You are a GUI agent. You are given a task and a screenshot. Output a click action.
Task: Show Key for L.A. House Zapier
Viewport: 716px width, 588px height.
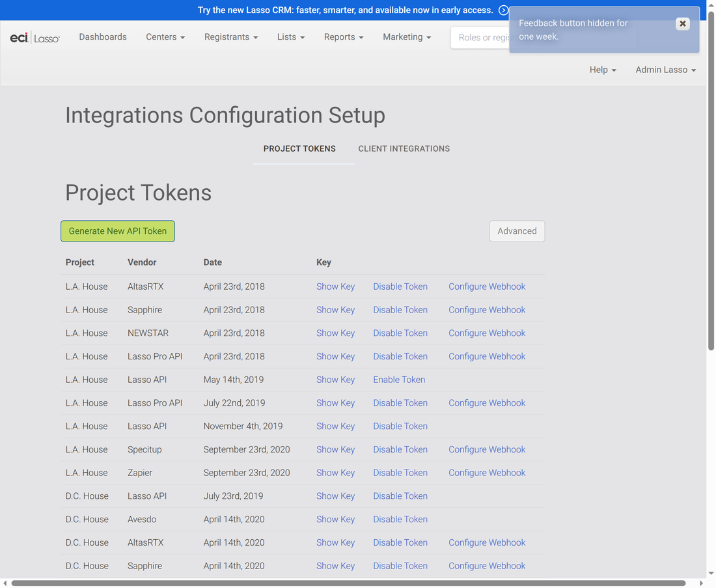tap(336, 473)
